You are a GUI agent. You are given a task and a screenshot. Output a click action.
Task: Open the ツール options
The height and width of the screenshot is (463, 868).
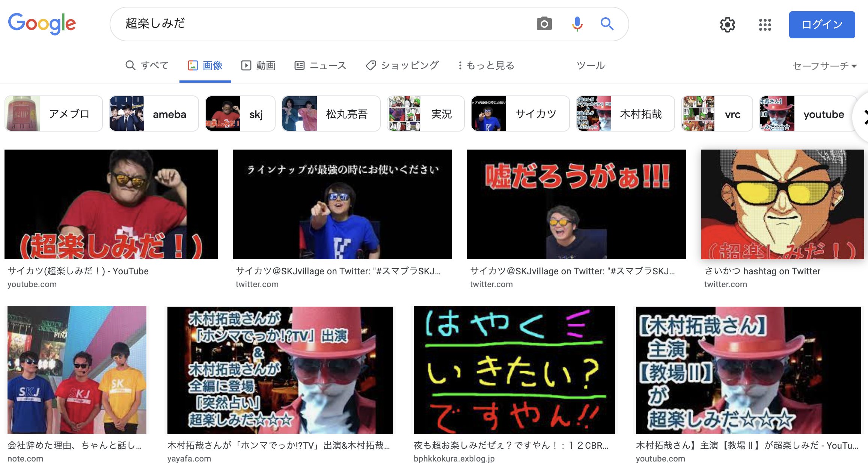591,65
